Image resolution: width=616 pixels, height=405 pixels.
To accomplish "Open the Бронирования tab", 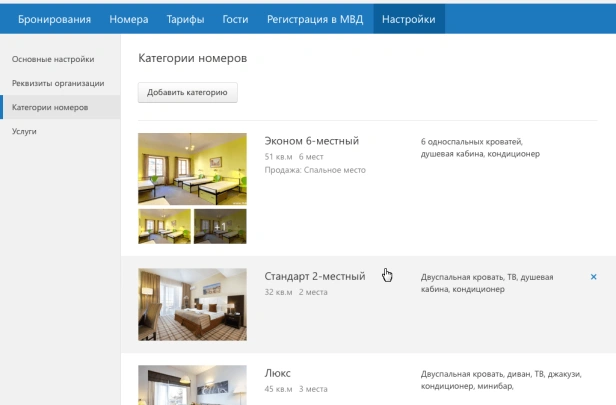I will [54, 19].
